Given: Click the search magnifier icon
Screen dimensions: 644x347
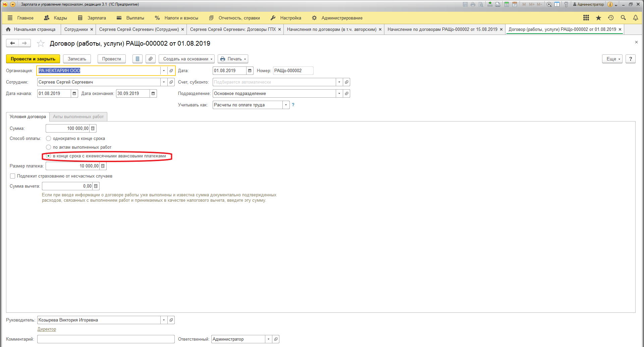Looking at the screenshot, I should click(623, 18).
